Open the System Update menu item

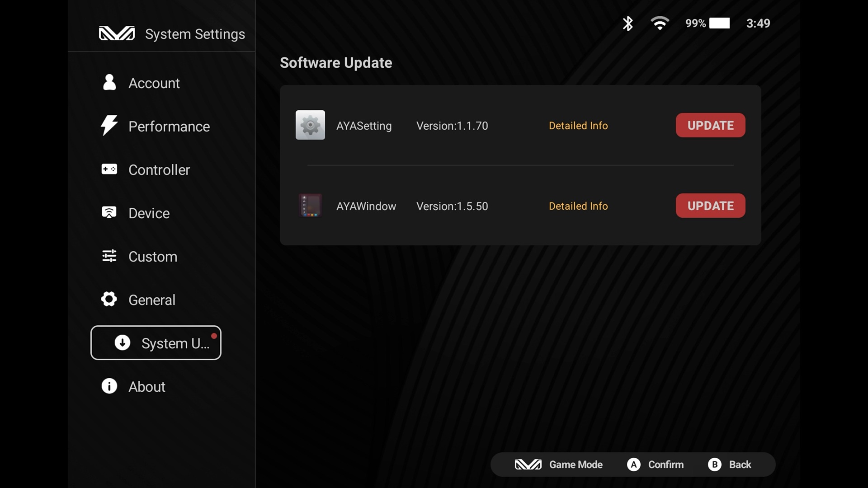pyautogui.click(x=156, y=343)
